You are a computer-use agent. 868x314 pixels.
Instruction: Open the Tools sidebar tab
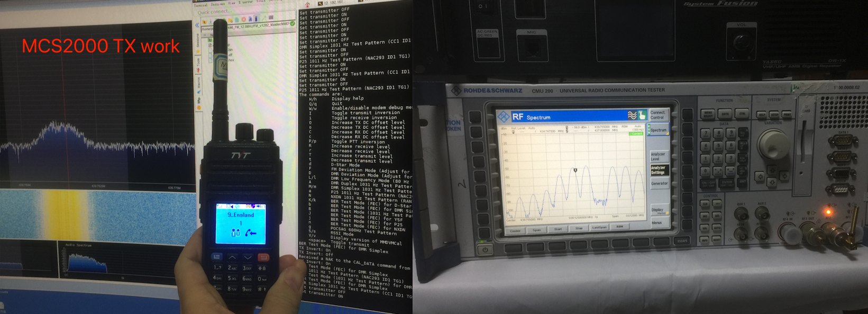click(x=198, y=62)
